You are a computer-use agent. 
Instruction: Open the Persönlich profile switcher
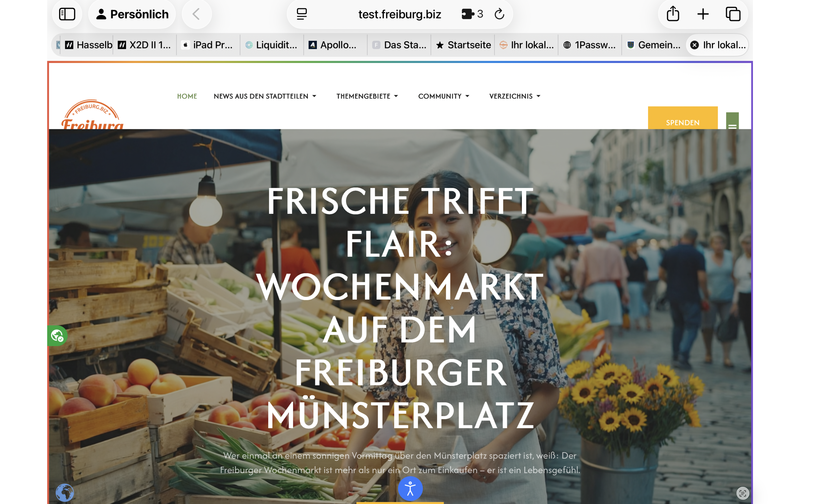pos(132,14)
